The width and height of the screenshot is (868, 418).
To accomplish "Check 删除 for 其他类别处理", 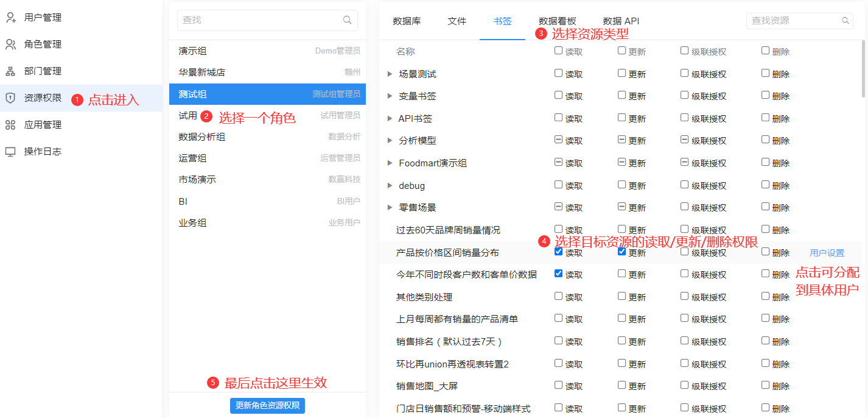I will click(765, 296).
